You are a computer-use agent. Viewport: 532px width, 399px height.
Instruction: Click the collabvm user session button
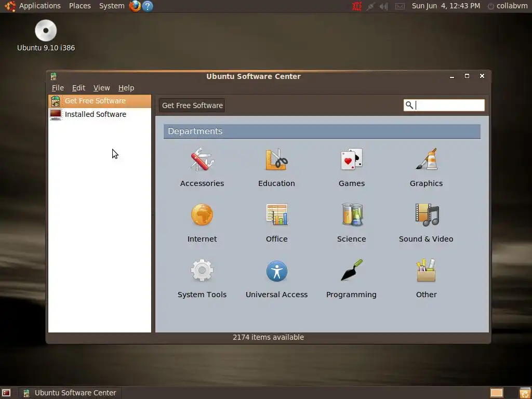point(508,6)
